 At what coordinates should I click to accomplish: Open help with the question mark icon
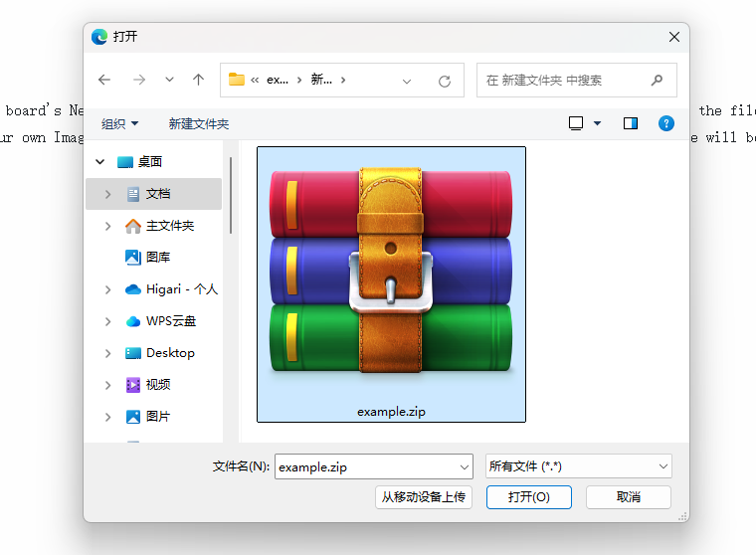[665, 123]
